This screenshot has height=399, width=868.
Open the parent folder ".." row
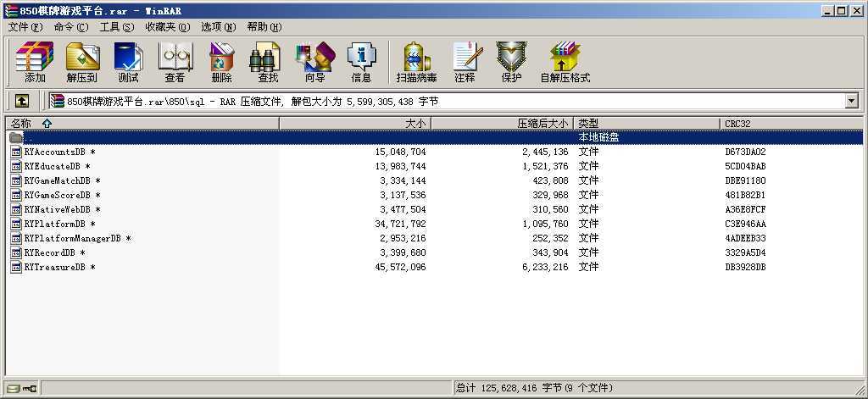coord(28,137)
